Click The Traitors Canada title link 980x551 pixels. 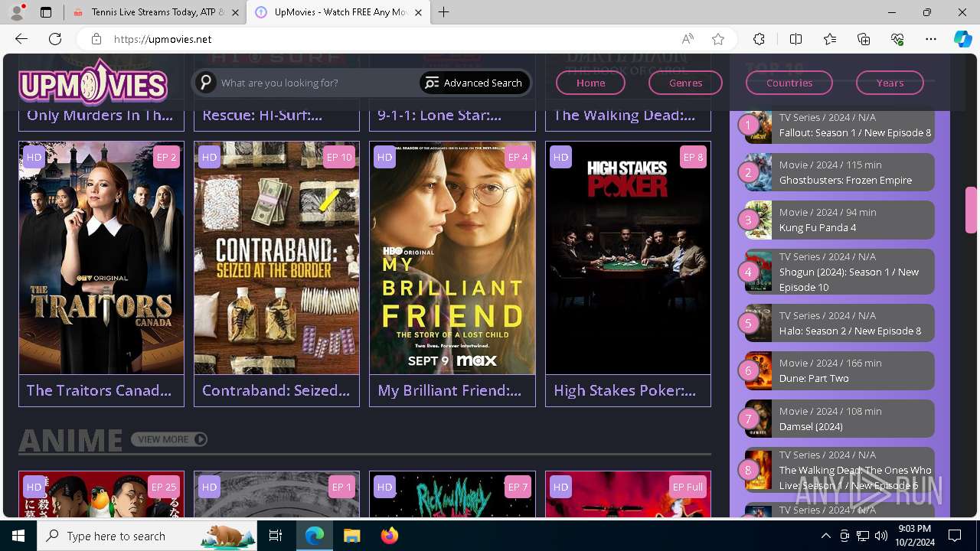100,390
